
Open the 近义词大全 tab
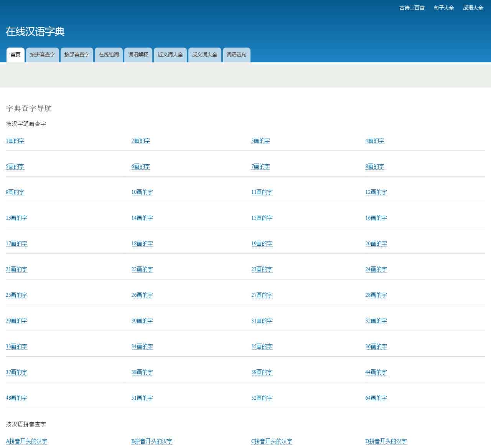pos(170,55)
